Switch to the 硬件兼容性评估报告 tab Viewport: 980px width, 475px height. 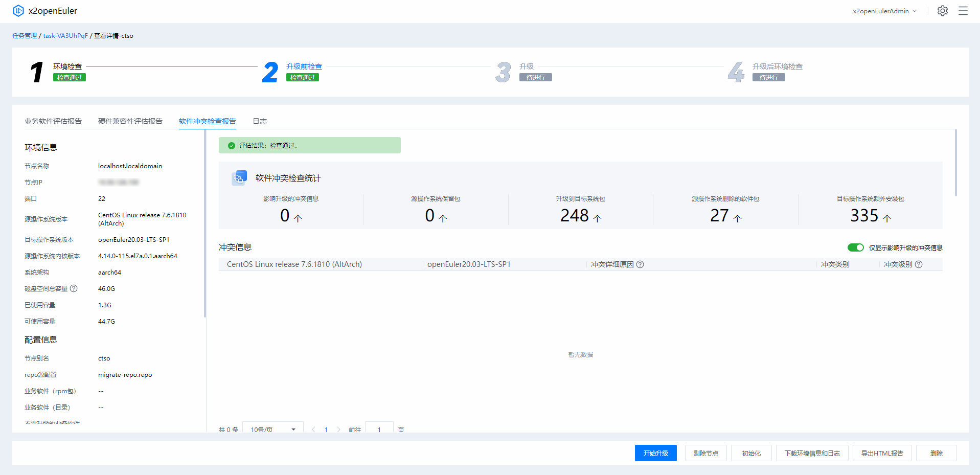click(x=130, y=121)
